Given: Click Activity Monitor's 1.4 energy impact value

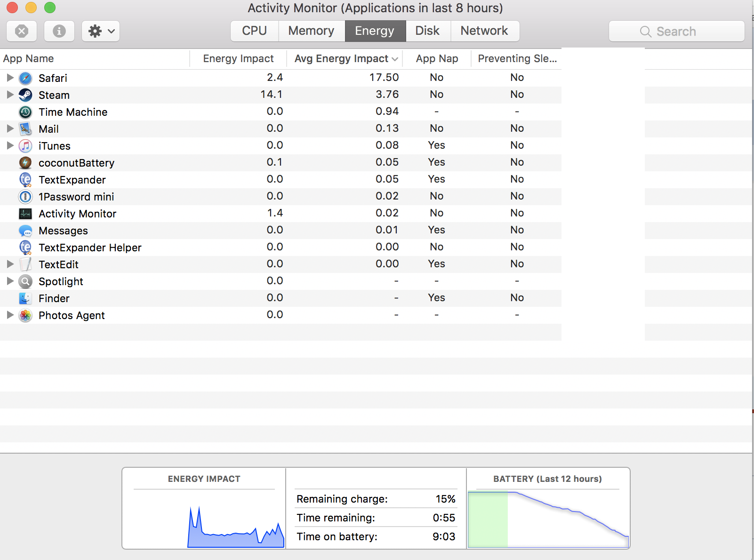Looking at the screenshot, I should click(275, 213).
